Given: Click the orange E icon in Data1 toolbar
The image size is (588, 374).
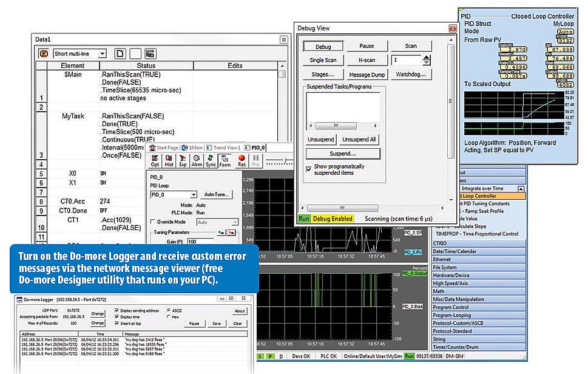Looking at the screenshot, I should point(44,53).
